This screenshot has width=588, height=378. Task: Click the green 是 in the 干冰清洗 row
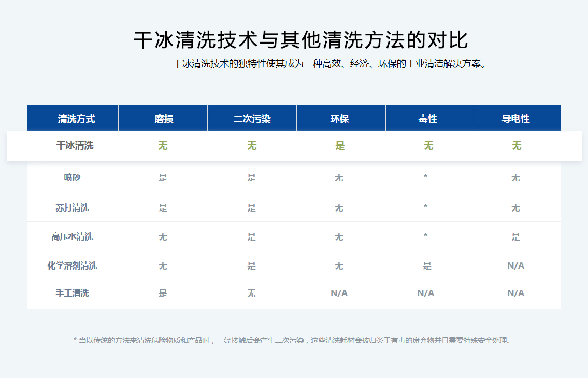click(x=340, y=146)
